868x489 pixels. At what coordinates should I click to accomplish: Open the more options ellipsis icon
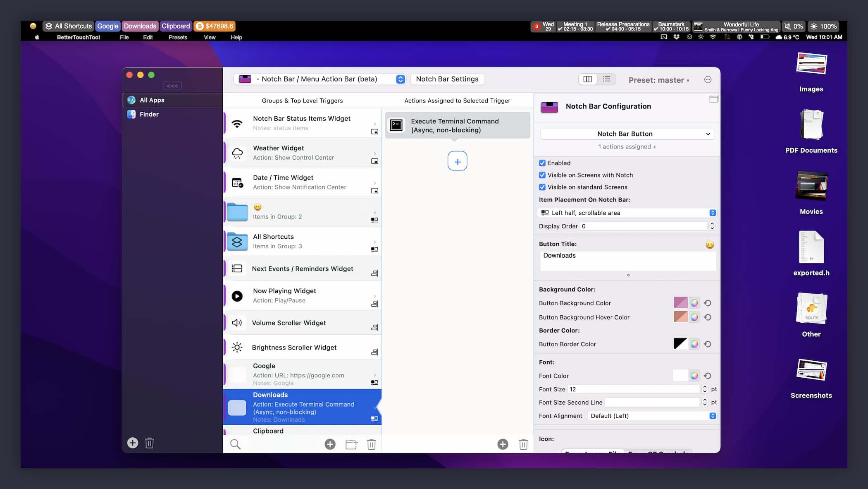(x=708, y=79)
